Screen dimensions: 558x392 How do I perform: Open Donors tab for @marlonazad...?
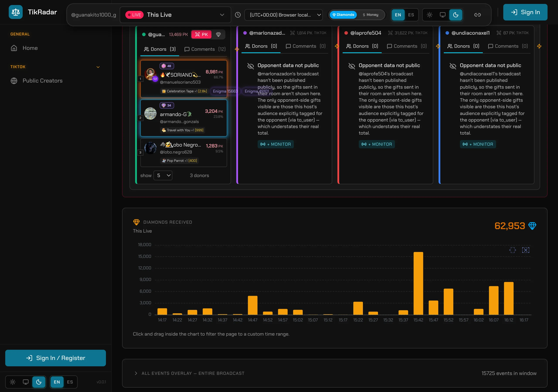pyautogui.click(x=261, y=46)
